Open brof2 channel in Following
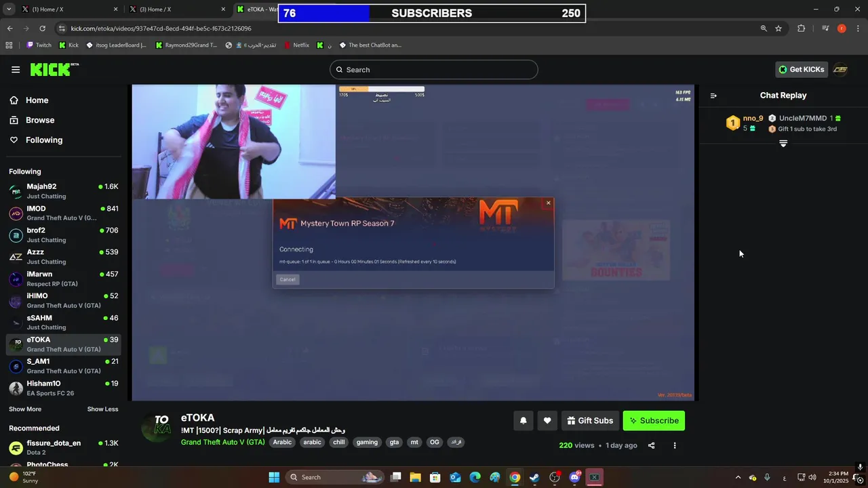Image resolution: width=868 pixels, height=488 pixels. pos(63,235)
